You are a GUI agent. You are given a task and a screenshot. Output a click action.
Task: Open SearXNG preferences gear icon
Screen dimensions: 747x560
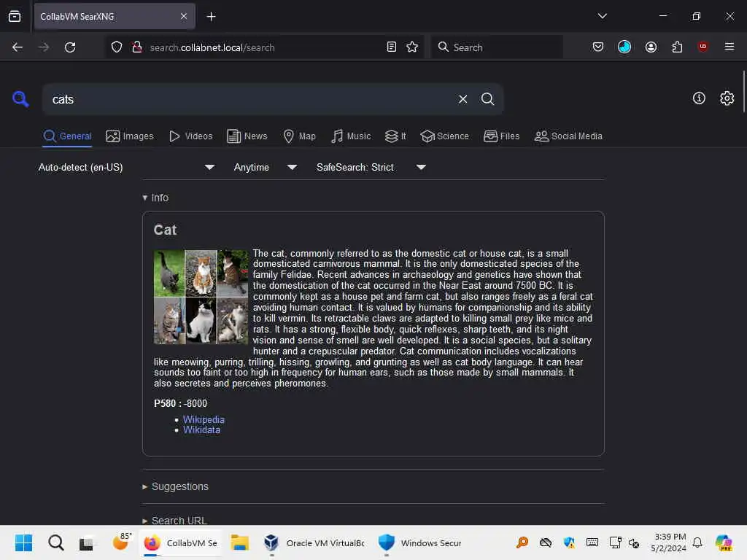(727, 98)
